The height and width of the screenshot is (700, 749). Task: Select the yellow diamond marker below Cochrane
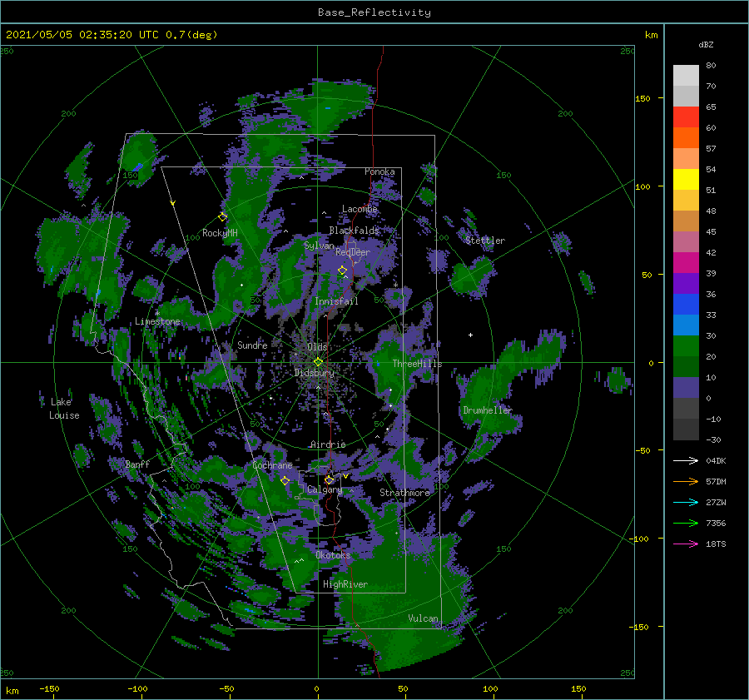[285, 480]
